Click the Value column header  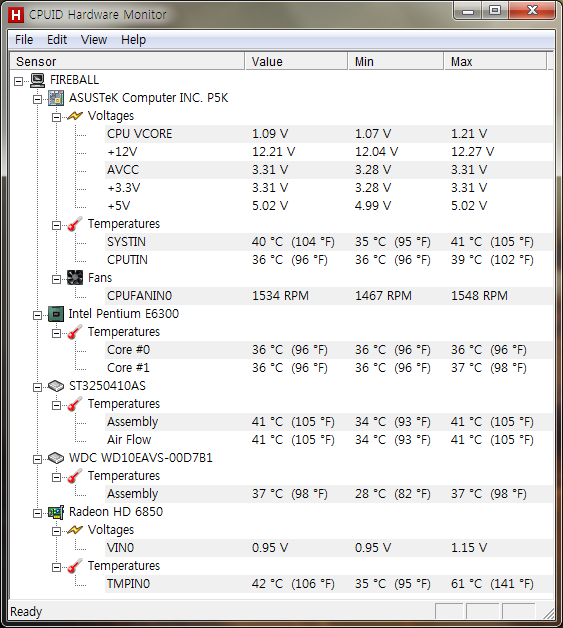pyautogui.click(x=296, y=62)
